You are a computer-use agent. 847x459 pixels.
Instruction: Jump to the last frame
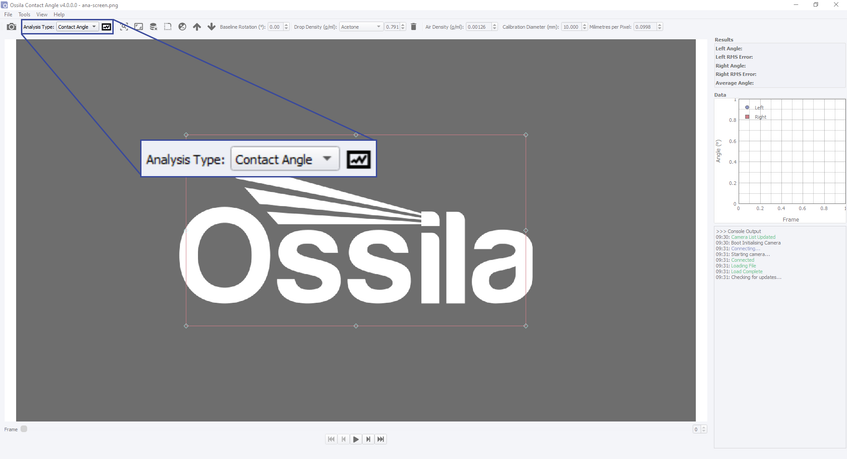(380, 439)
